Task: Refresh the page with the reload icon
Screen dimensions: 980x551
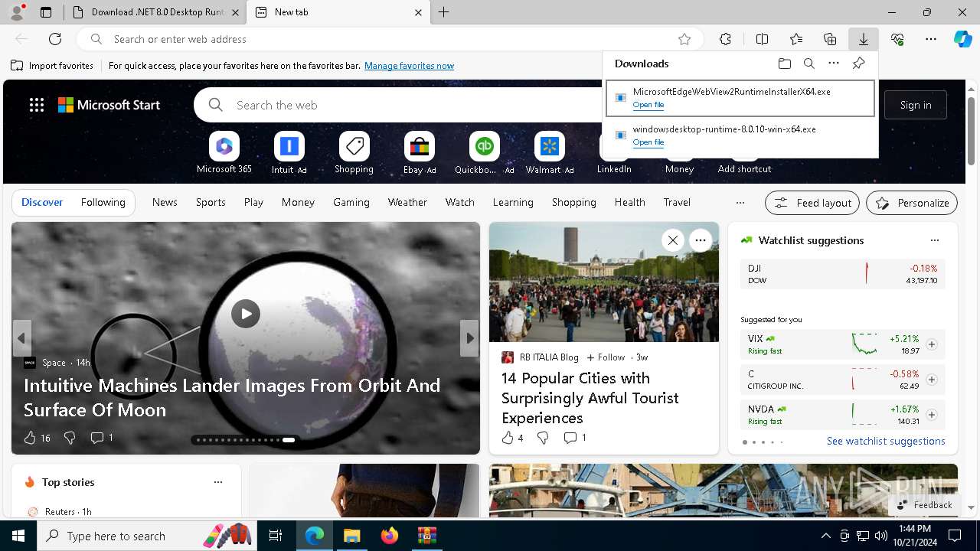Action: 55,39
